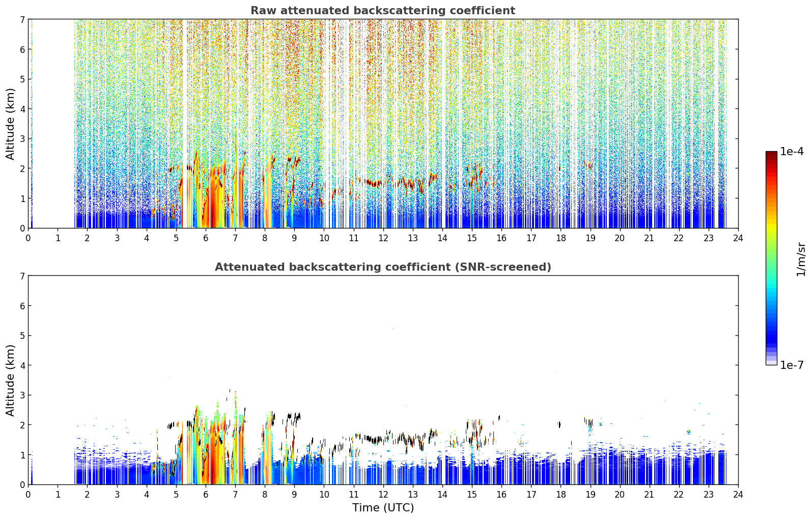This screenshot has height=519, width=812.
Task: Click the top plot title 'Raw attenuated backscattering coefficient'
Action: coord(383,11)
